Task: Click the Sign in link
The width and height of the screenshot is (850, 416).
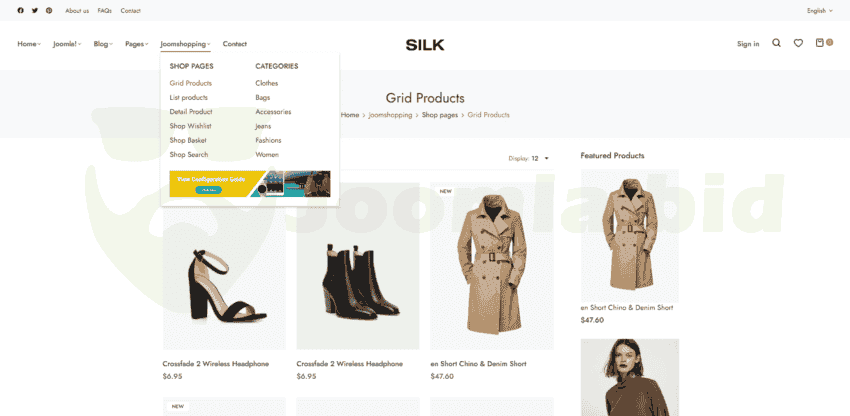Action: pyautogui.click(x=748, y=44)
